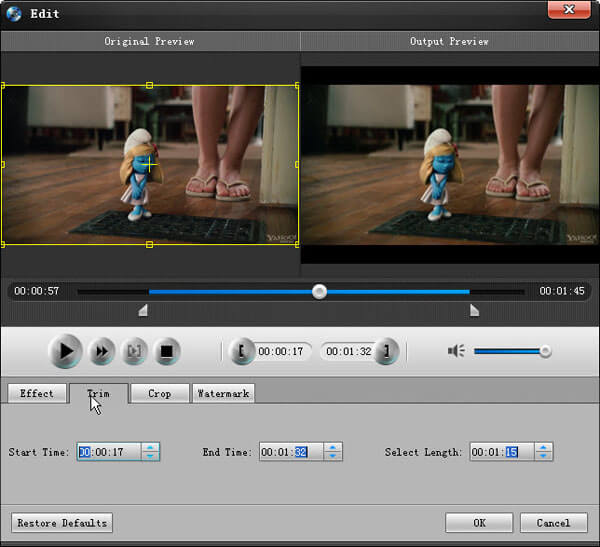Click the top-right crop corner handle
The image size is (600, 547).
tap(297, 85)
